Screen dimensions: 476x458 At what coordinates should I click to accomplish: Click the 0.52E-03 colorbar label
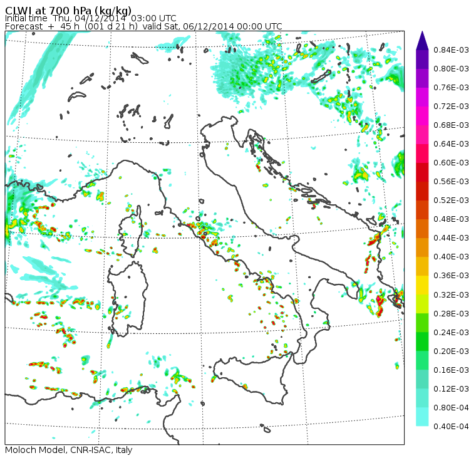(x=451, y=200)
